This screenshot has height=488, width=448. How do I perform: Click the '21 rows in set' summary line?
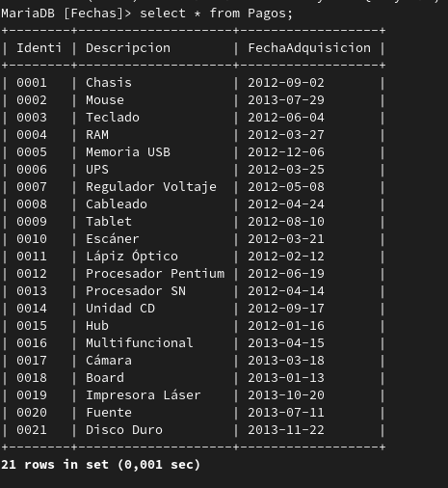pos(100,465)
